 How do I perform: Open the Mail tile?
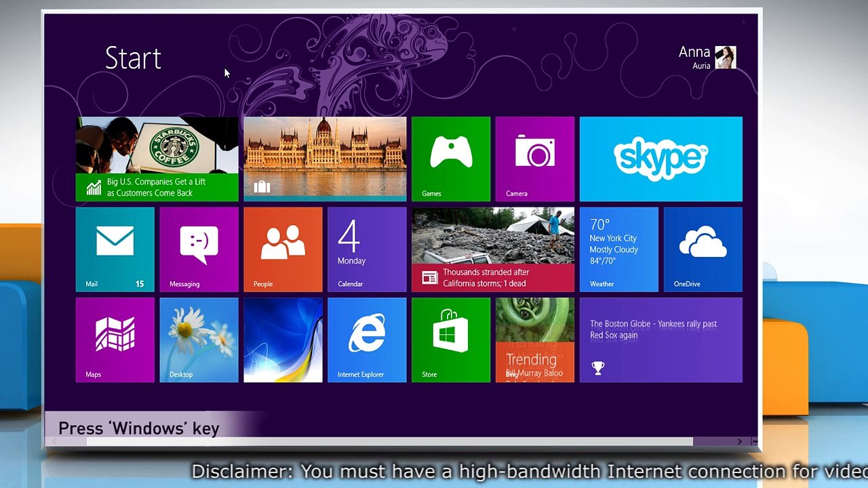coord(115,249)
